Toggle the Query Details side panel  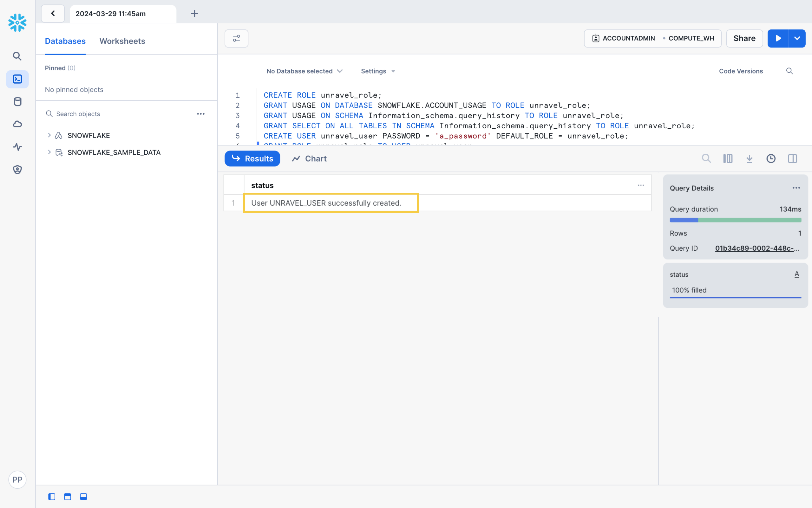792,158
